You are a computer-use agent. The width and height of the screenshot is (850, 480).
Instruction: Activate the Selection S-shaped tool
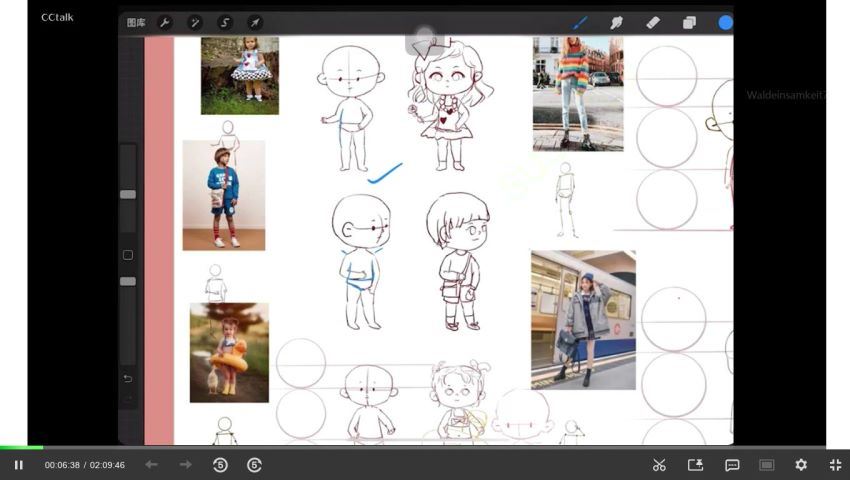pyautogui.click(x=225, y=23)
